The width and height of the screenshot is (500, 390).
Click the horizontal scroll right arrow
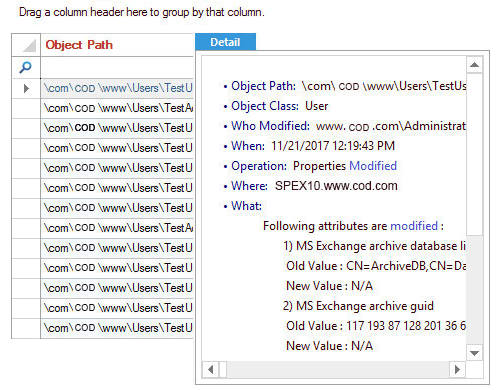(x=457, y=369)
